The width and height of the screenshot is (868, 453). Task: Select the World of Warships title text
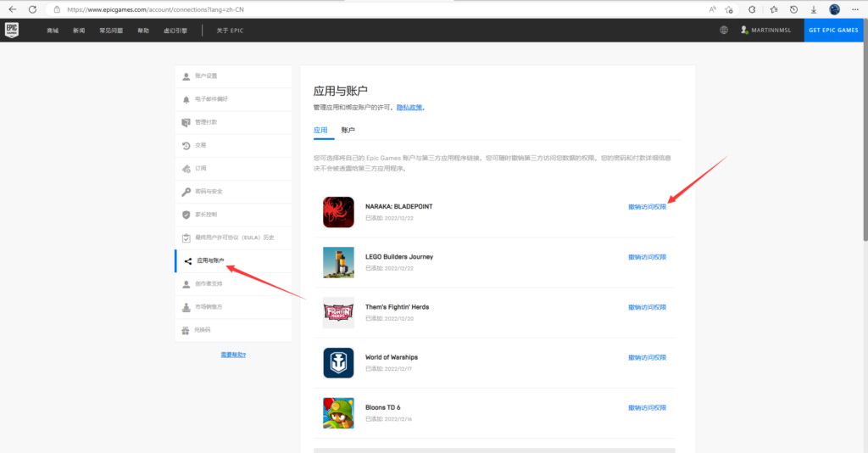[392, 357]
